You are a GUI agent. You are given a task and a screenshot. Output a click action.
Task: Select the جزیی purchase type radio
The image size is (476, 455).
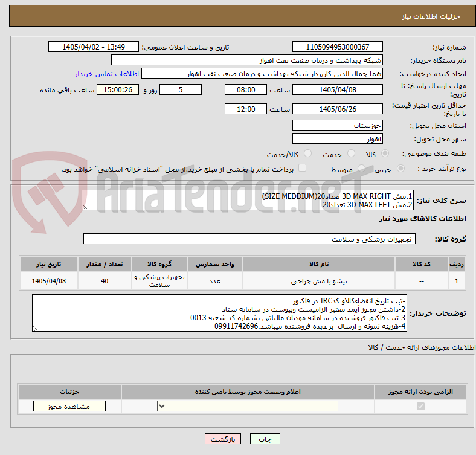[x=400, y=168]
